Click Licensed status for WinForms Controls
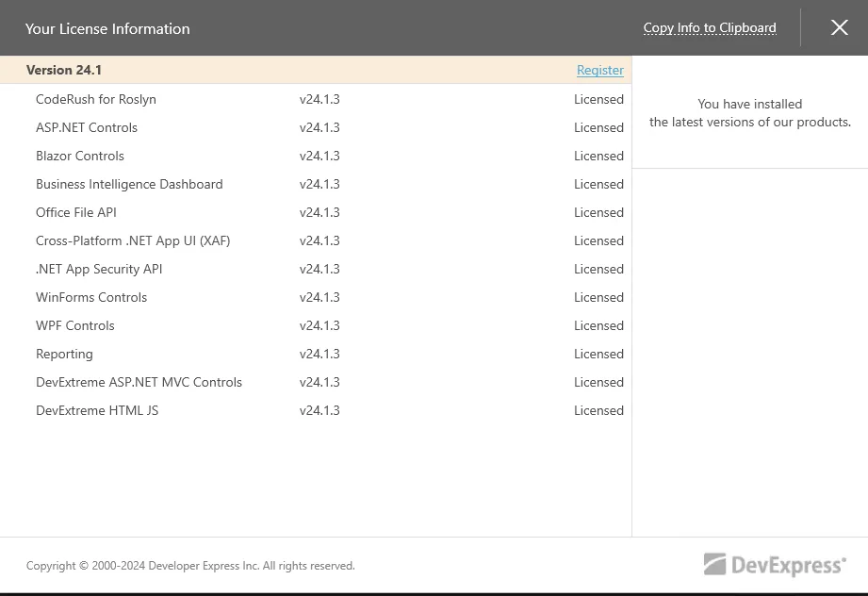Screen dimensions: 868x596 598,297
